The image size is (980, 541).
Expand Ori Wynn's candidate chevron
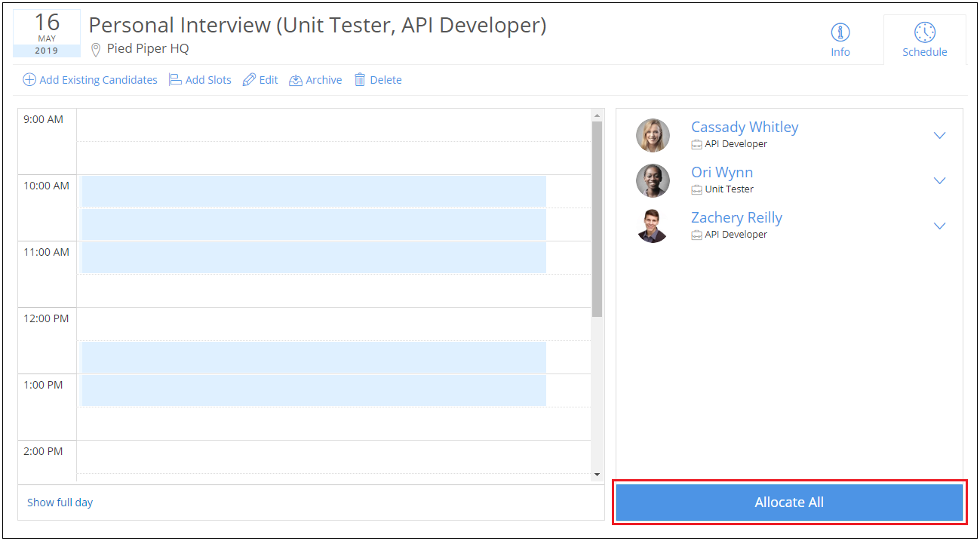(939, 181)
